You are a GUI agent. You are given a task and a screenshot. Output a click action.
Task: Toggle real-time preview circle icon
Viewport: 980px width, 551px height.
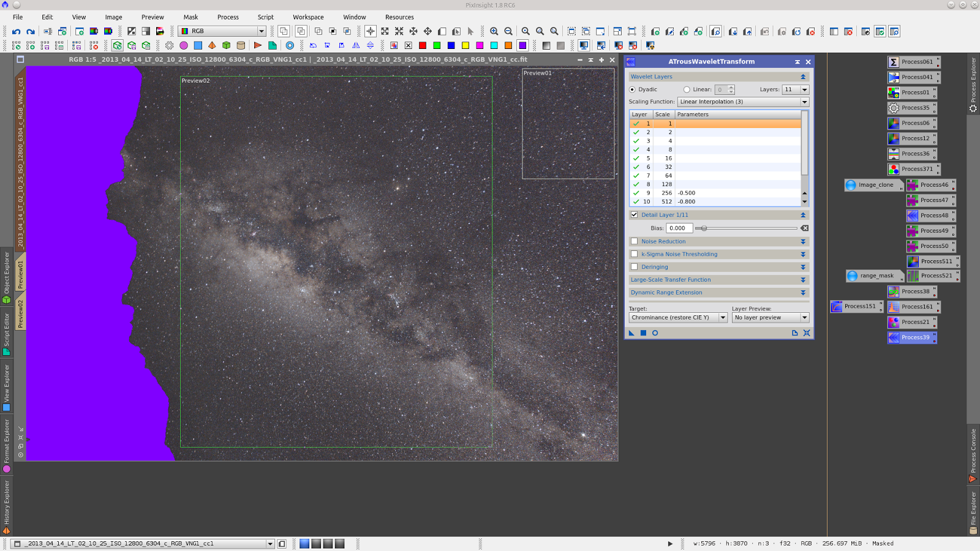click(x=655, y=333)
